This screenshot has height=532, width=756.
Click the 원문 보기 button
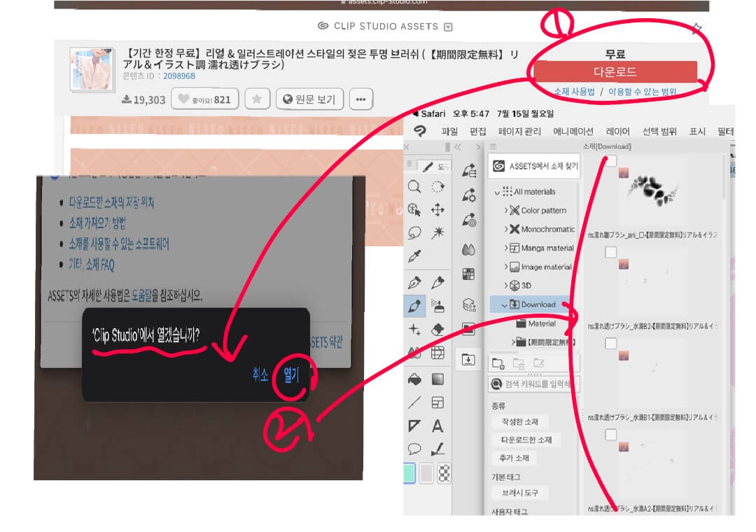(309, 99)
